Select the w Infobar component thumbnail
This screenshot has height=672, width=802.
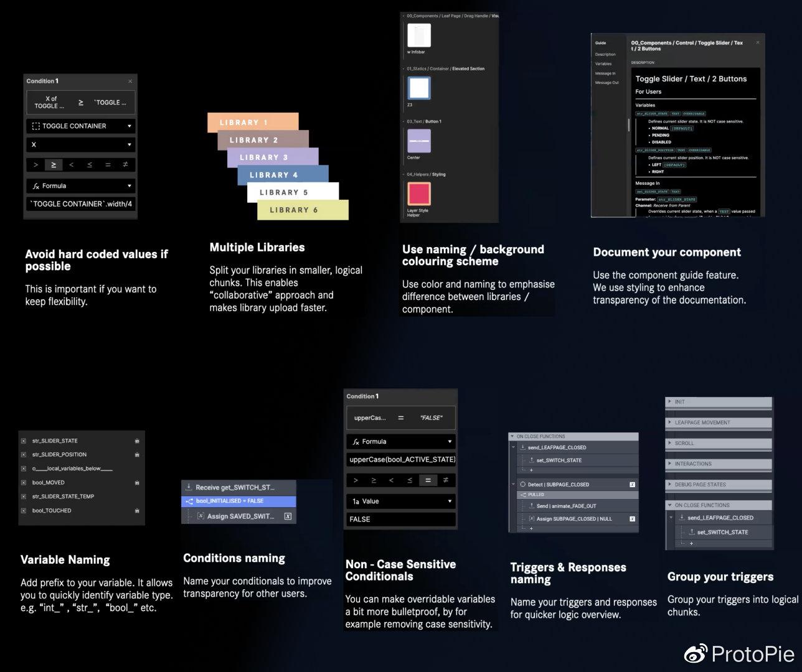point(419,35)
